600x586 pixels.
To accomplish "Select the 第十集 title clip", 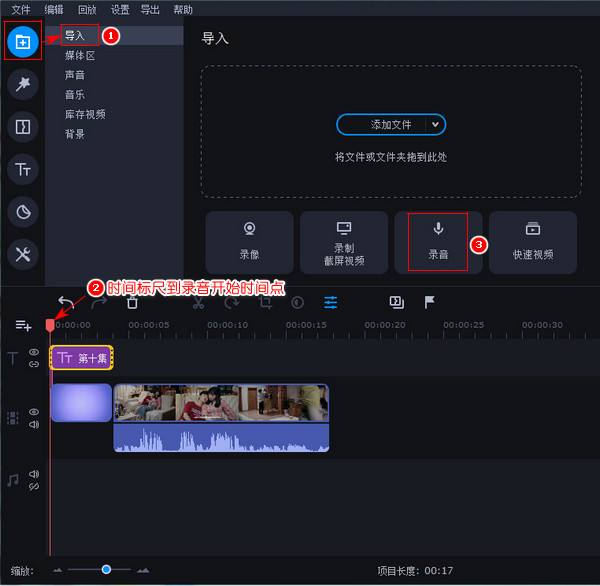I will pyautogui.click(x=82, y=358).
